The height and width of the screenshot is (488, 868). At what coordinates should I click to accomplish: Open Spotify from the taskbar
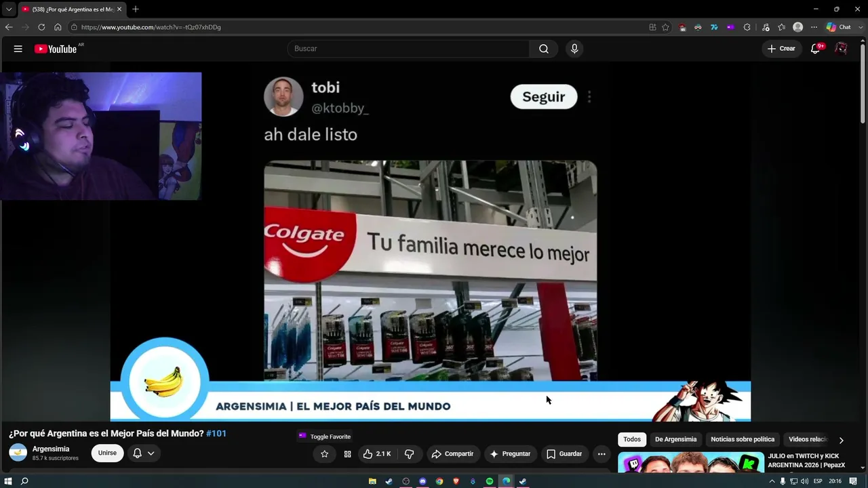(490, 481)
